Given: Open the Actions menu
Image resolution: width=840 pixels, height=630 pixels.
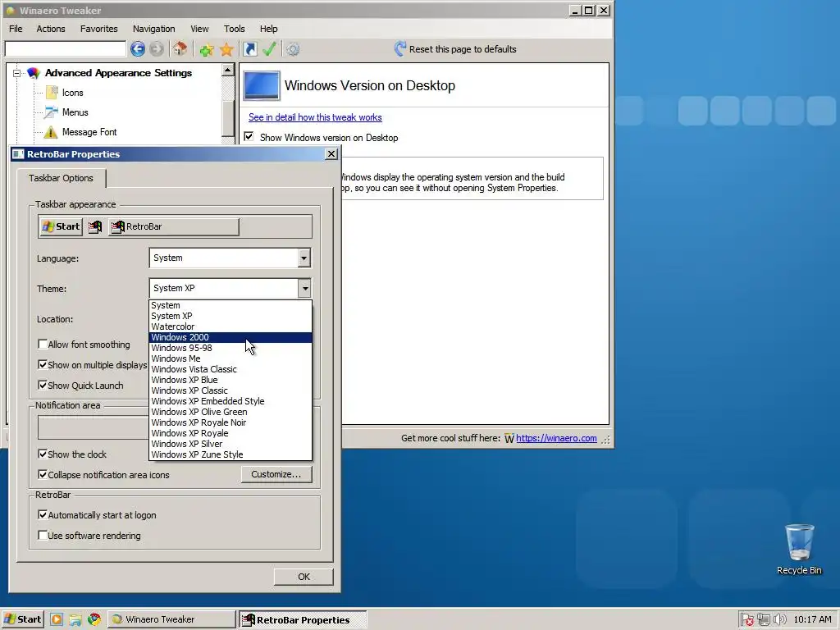Looking at the screenshot, I should 51,29.
